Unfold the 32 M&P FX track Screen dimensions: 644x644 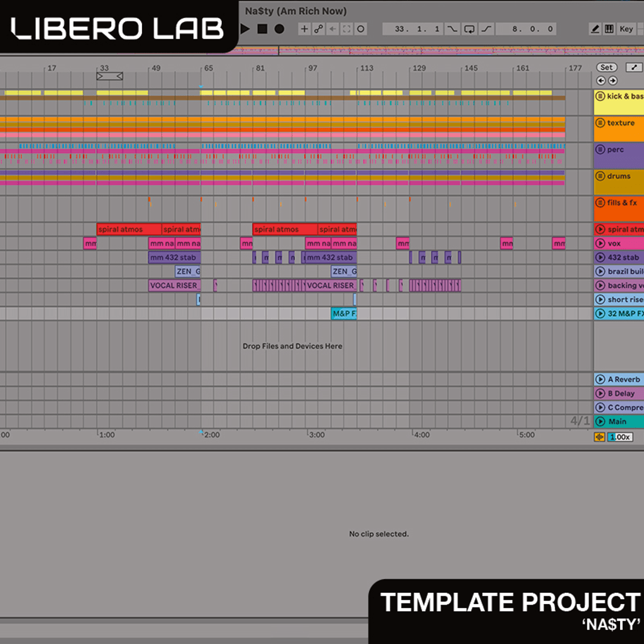[x=600, y=314]
